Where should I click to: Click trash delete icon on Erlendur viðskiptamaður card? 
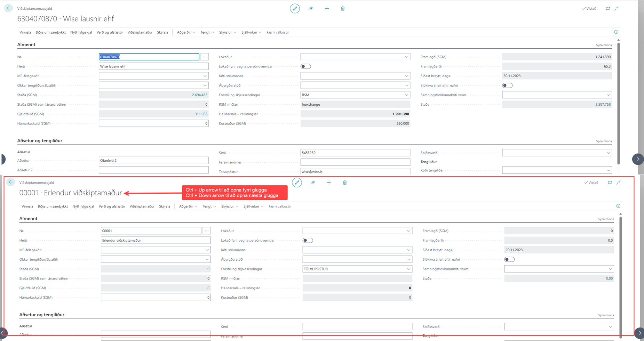pos(345,182)
